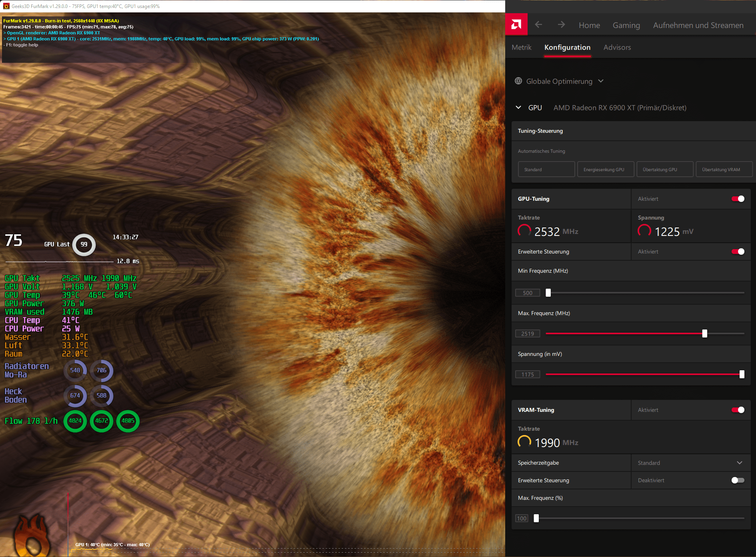Image resolution: width=756 pixels, height=557 pixels.
Task: Click the Spannung 1225 mV dial
Action: (x=644, y=231)
